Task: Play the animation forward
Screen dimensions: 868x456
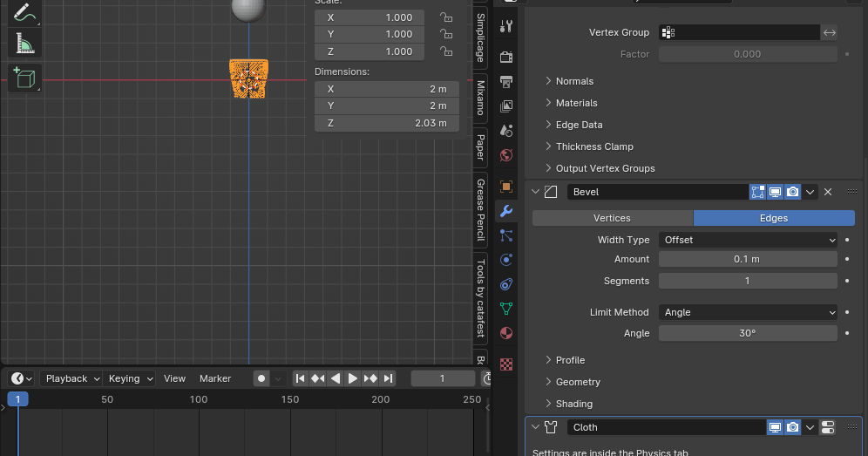Action: (x=353, y=378)
